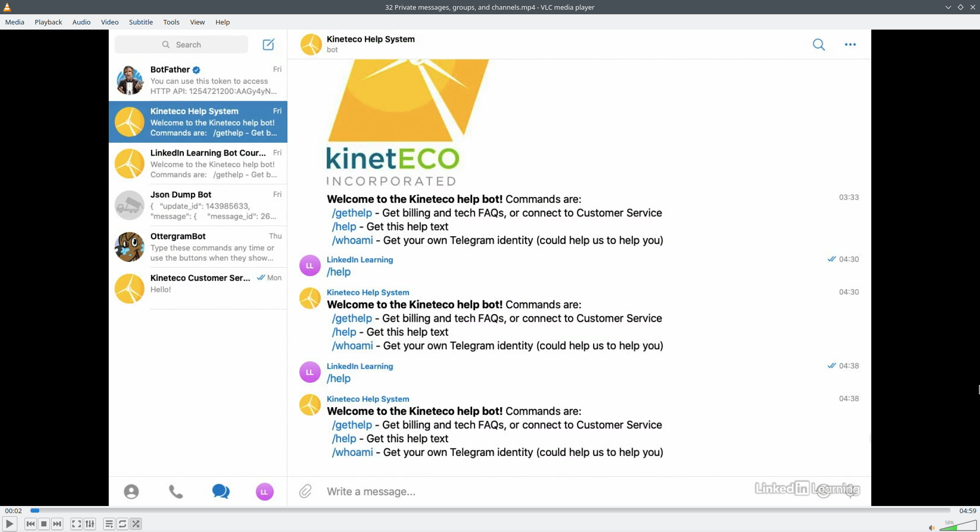This screenshot has height=532, width=980.
Task: Click /whoami in the 04:38 bot reply
Action: click(353, 453)
